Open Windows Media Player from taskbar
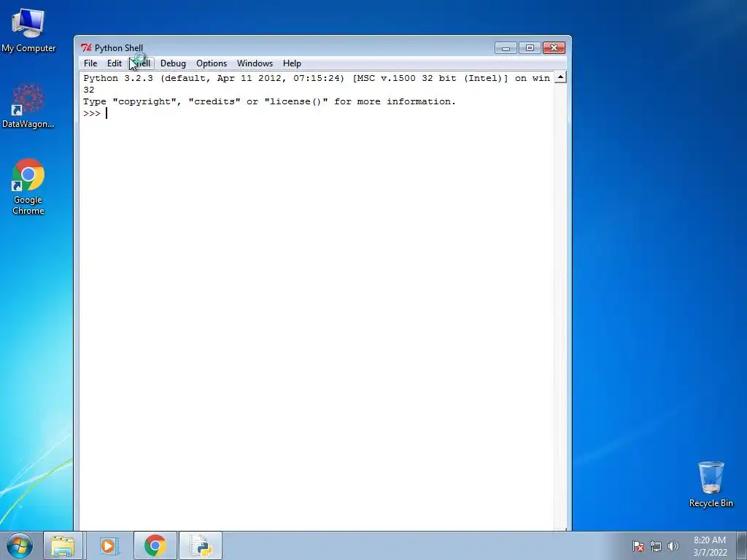Viewport: 747px width, 560px height. tap(109, 545)
